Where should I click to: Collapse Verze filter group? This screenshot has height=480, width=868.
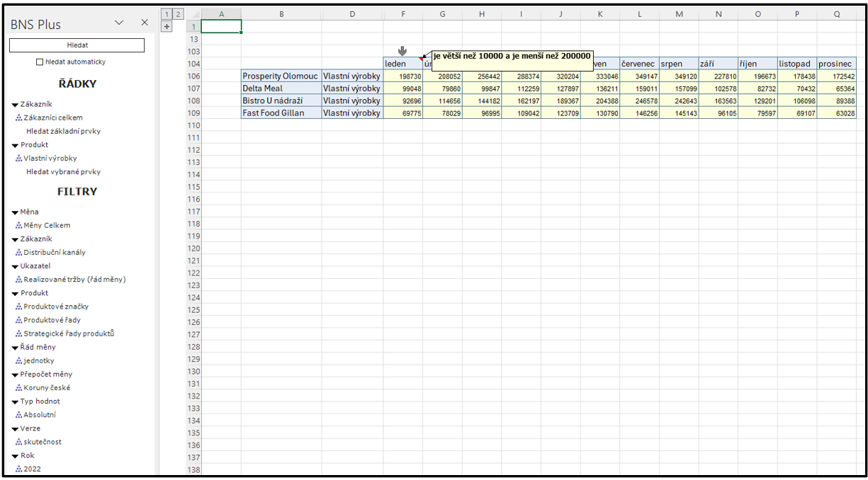(15, 428)
